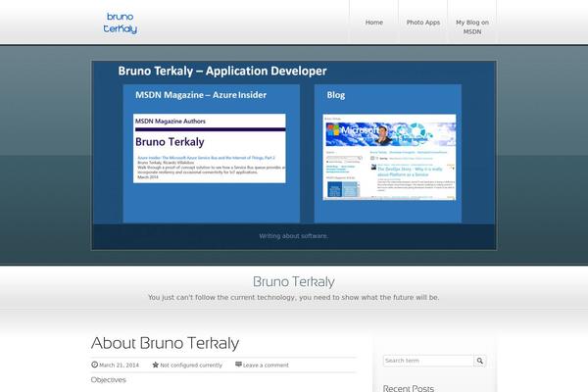588x392 pixels.
Task: Click the Blog heading in the slide
Action: click(x=335, y=95)
